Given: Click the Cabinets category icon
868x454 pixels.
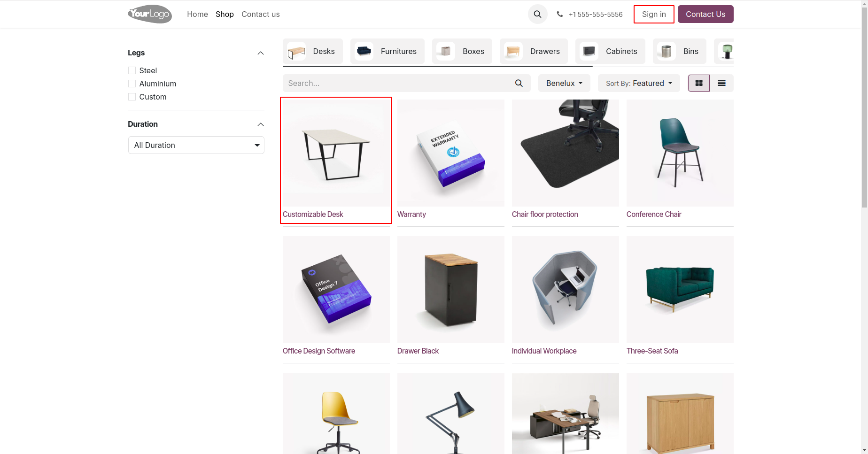Looking at the screenshot, I should coord(589,51).
